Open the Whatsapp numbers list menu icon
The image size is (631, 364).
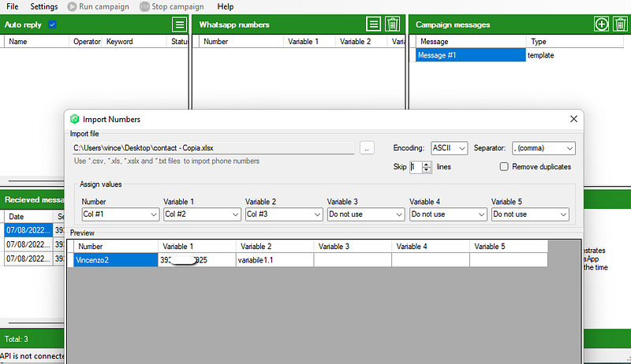373,24
